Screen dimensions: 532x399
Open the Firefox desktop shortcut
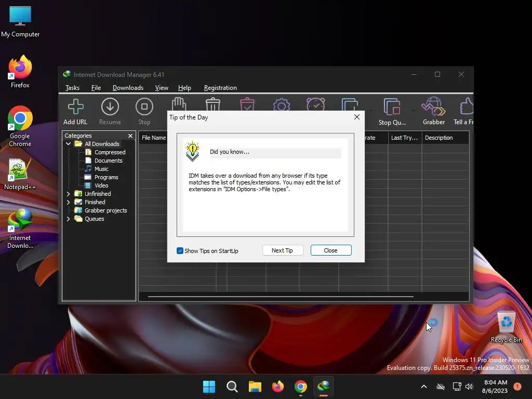point(20,72)
